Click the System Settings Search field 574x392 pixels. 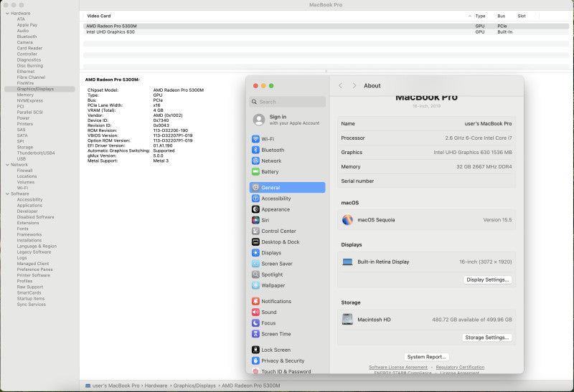pyautogui.click(x=288, y=102)
